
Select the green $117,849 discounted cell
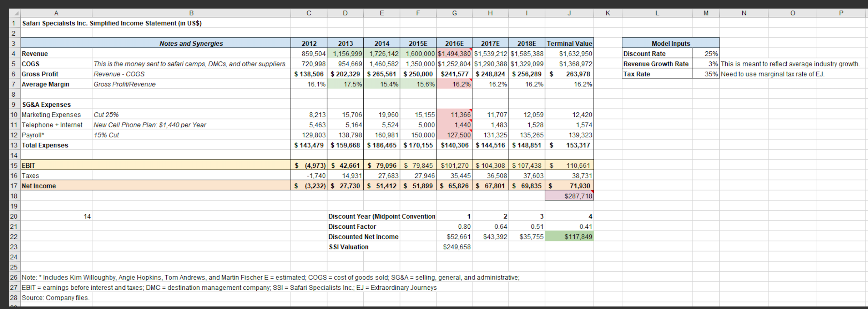pos(569,236)
